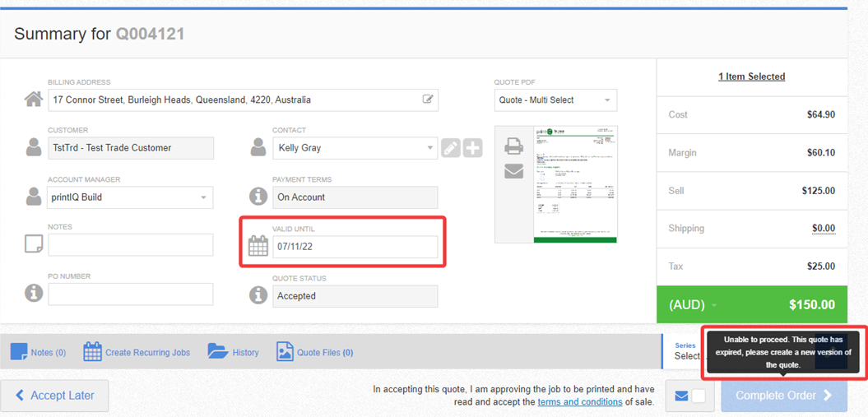Open the Account Manager dropdown

coord(131,197)
